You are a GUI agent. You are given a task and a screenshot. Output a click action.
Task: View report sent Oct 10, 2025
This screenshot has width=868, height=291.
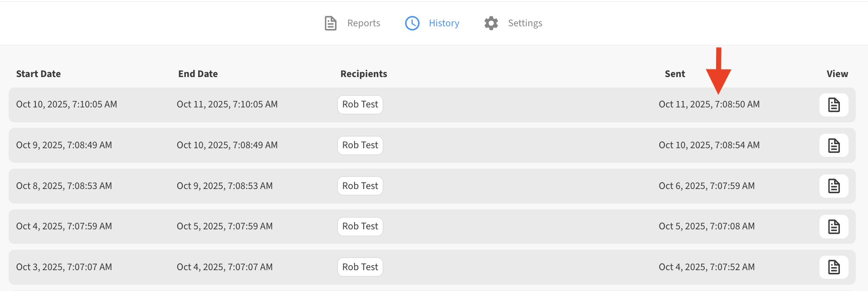click(x=834, y=145)
